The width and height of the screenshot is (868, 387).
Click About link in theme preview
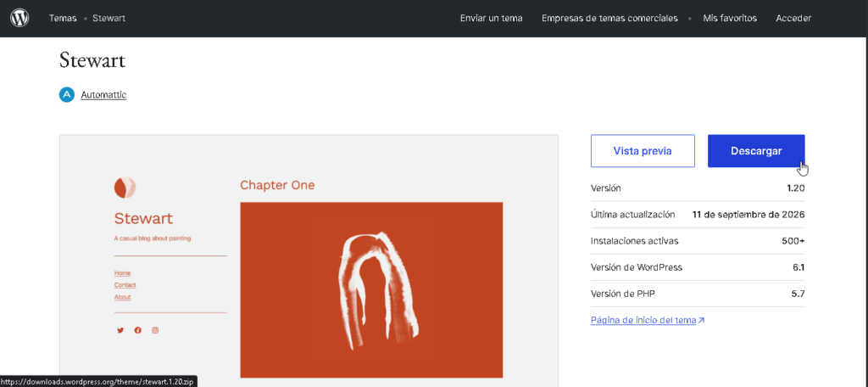click(122, 297)
